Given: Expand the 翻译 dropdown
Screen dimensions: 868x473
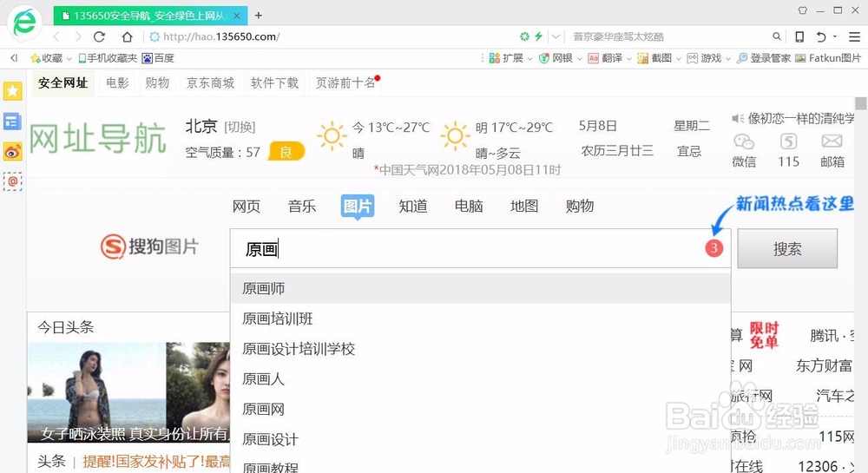Looking at the screenshot, I should (x=628, y=58).
